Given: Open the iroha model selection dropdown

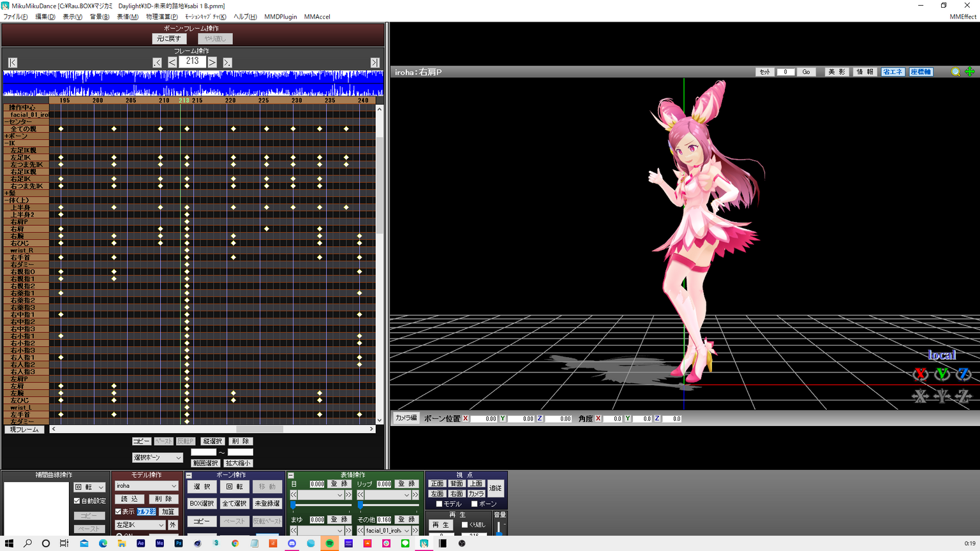Looking at the screenshot, I should point(146,486).
